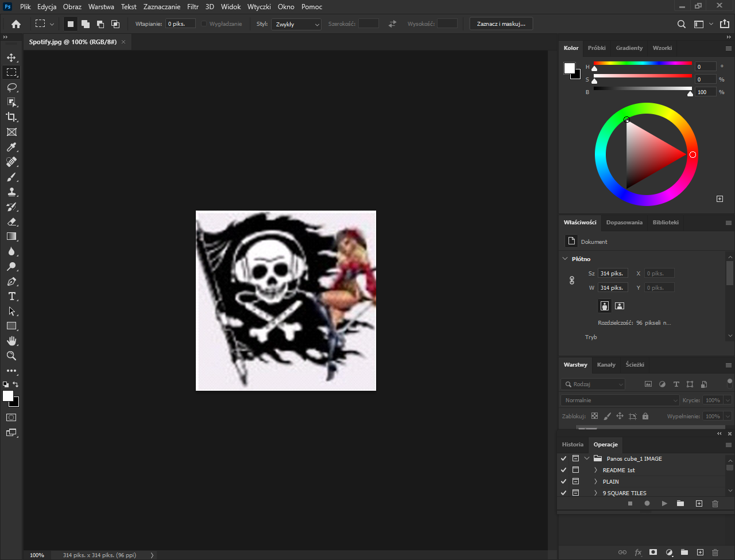Screen dimensions: 735x560
Task: Click the foreground color swatch in Kolor panel
Action: point(569,68)
